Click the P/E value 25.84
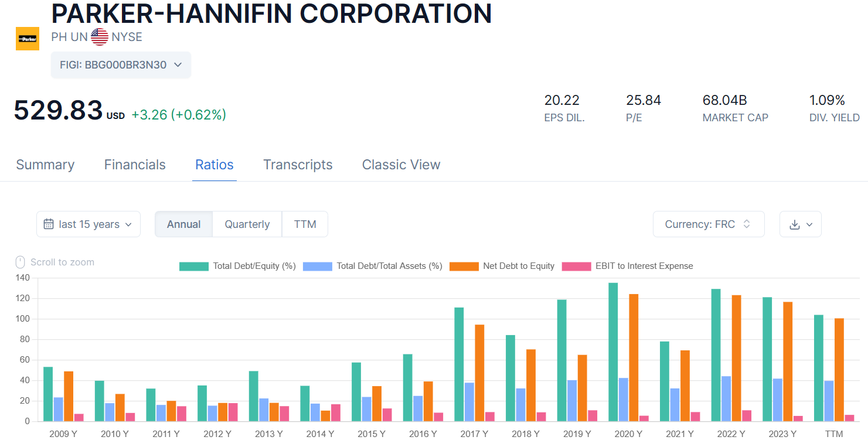This screenshot has width=868, height=447. click(x=644, y=100)
